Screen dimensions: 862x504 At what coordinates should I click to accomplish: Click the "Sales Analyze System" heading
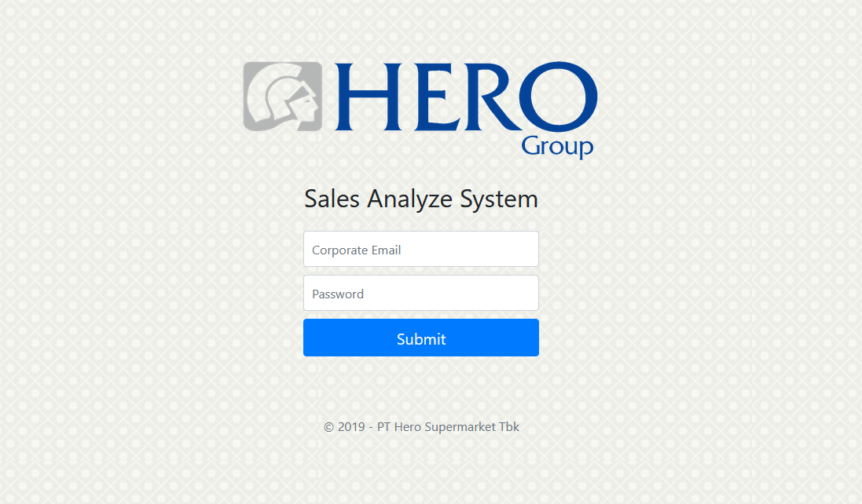421,199
